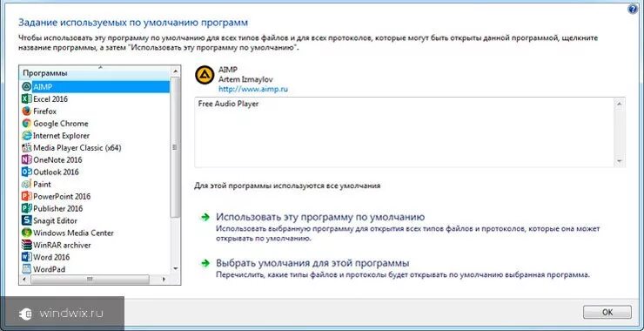Click the Outlook 2016 icon
This screenshot has width=644, height=331.
(27, 172)
